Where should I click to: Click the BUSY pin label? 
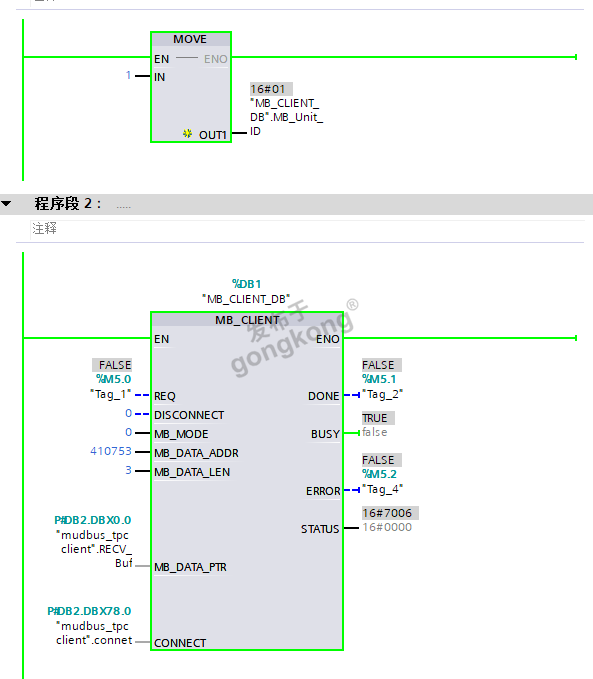tap(325, 434)
